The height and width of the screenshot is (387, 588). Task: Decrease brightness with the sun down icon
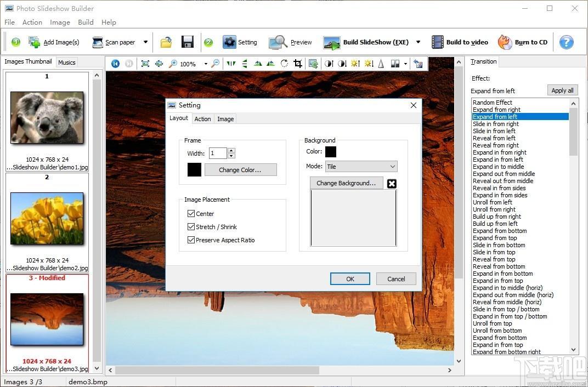point(369,64)
